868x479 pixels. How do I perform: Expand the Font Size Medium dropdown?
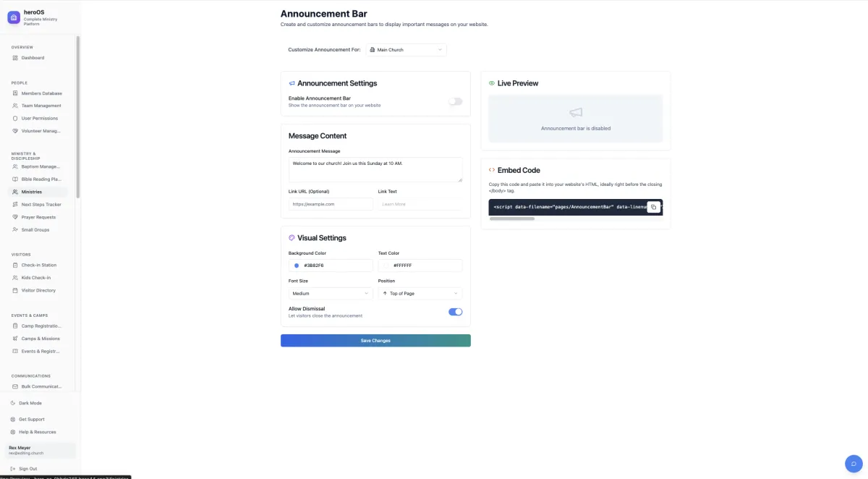pyautogui.click(x=331, y=294)
